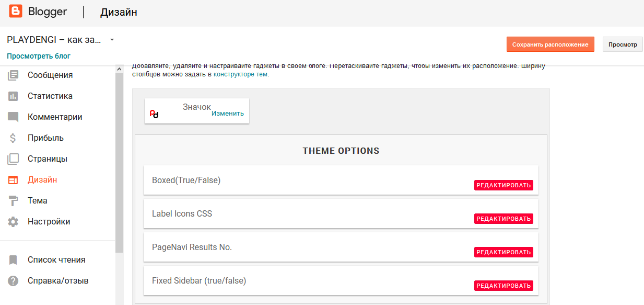Click the Help question mark icon

13,281
